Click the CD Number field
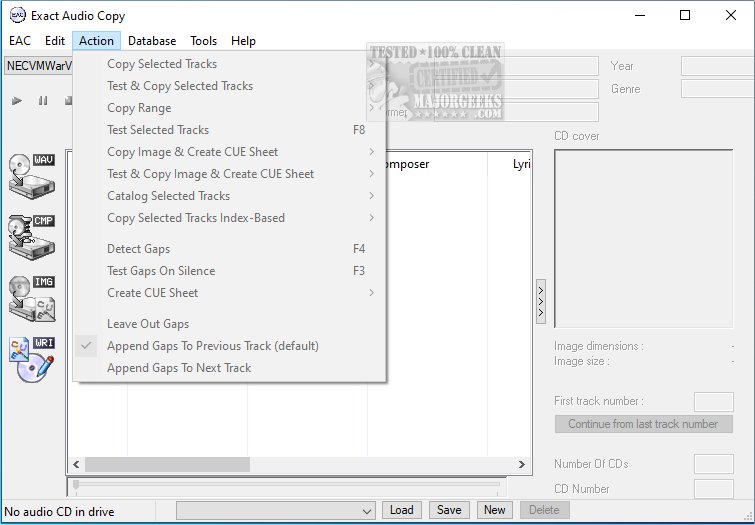The width and height of the screenshot is (755, 525). 714,488
